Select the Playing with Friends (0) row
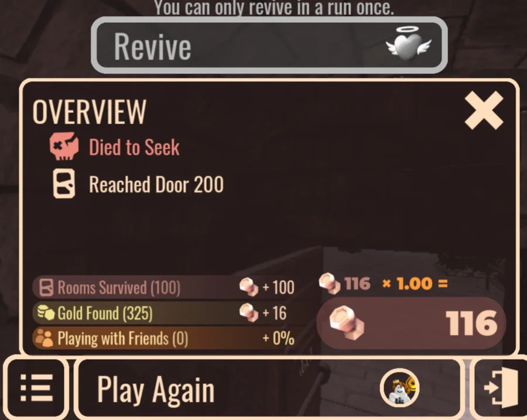This screenshot has width=527, height=420. (x=165, y=338)
